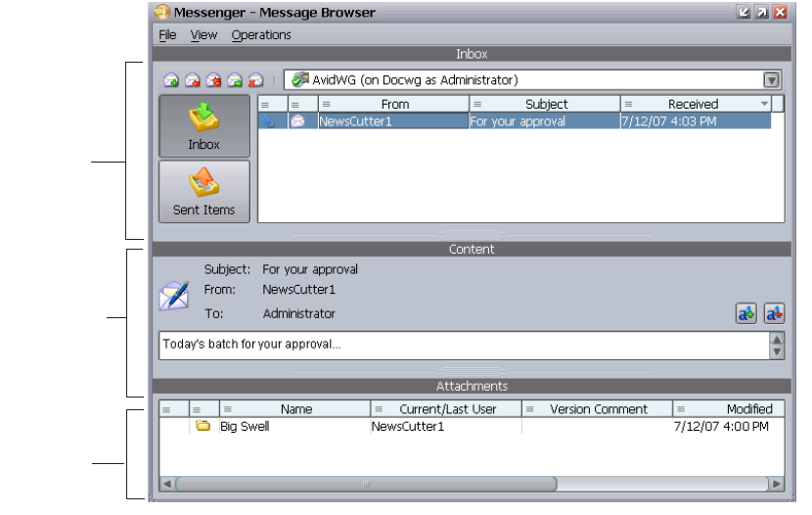
Task: Minimize the Message Browser window
Action: [x=744, y=13]
